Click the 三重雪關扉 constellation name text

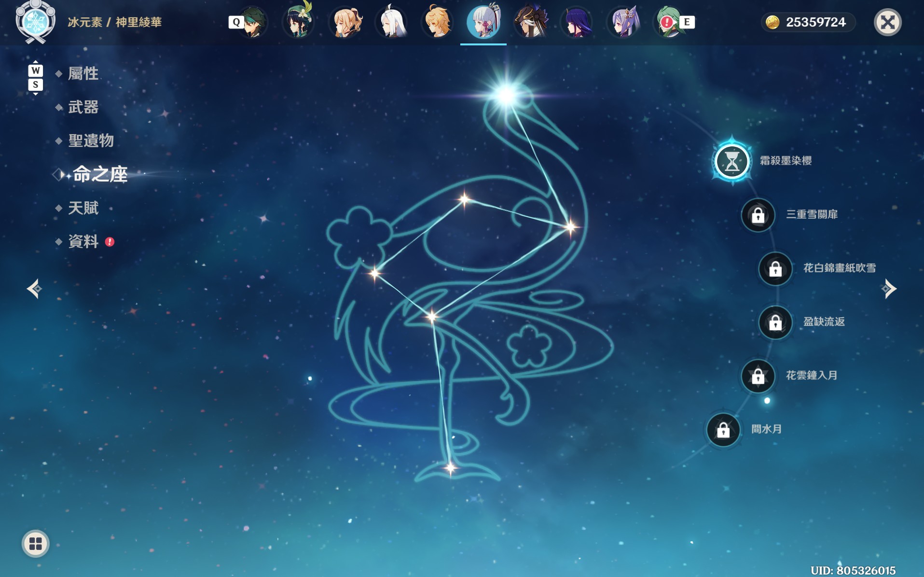pos(812,214)
